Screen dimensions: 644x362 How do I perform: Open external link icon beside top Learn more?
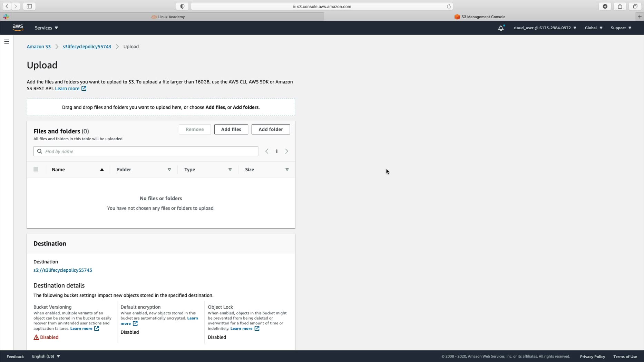[84, 89]
